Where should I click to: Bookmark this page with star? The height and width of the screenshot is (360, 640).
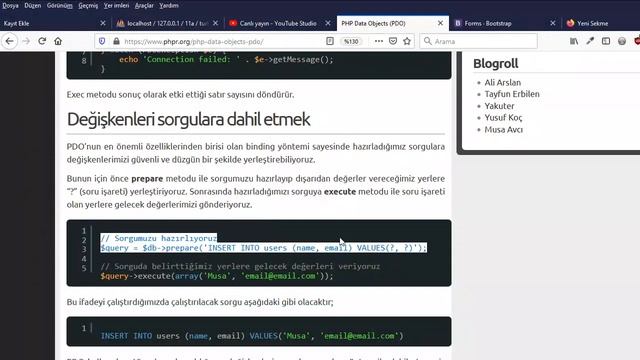point(407,41)
